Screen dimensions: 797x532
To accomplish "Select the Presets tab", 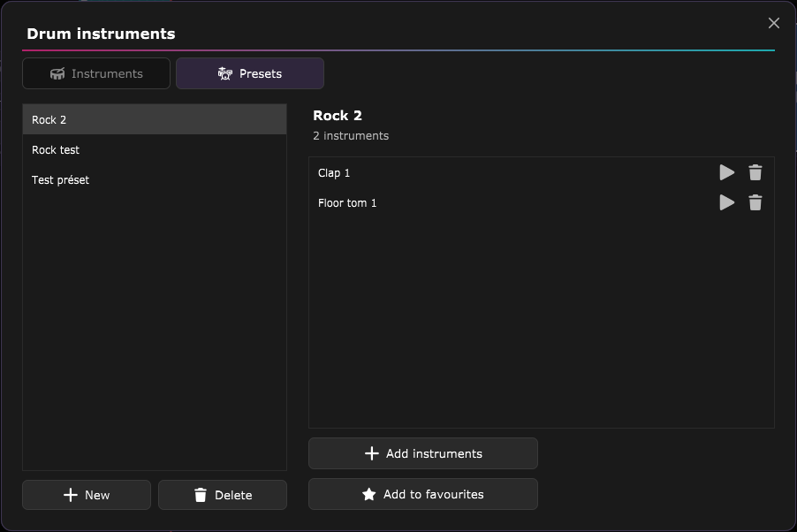I will point(249,73).
